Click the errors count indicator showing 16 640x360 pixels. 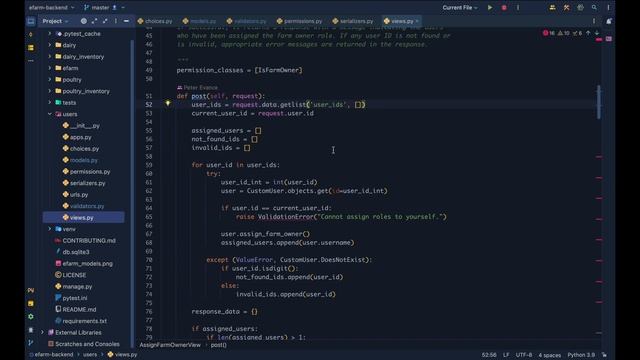549,33
